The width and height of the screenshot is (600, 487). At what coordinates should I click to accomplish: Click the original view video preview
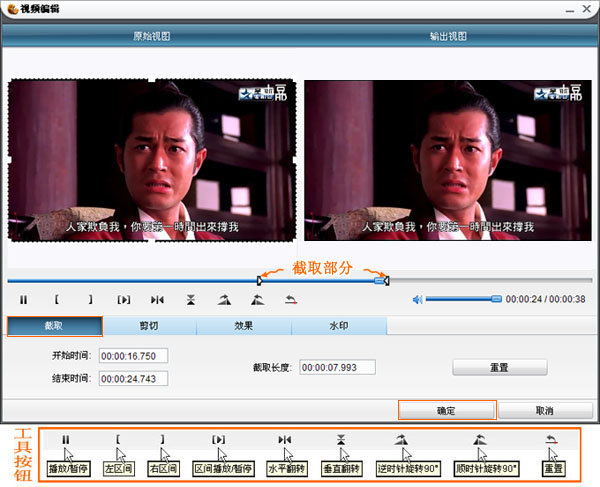152,160
